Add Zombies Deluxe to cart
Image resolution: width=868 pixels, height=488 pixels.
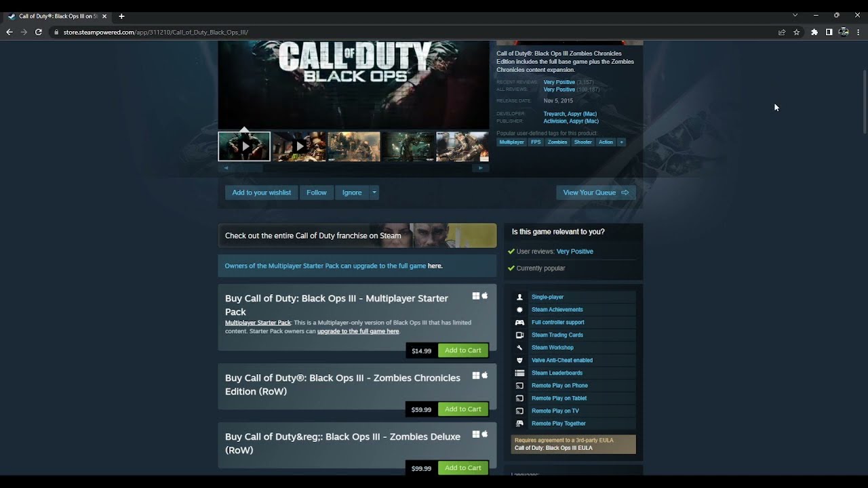click(x=463, y=468)
